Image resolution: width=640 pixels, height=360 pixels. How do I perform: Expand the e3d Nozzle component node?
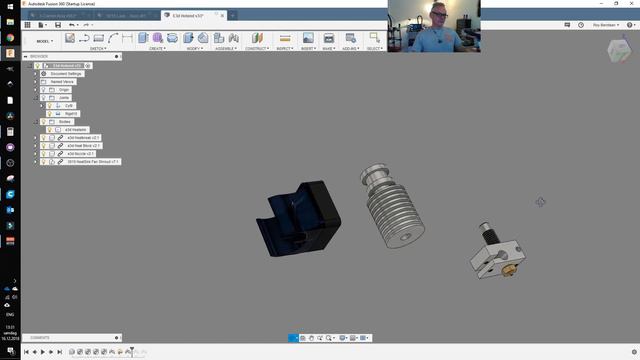point(36,154)
